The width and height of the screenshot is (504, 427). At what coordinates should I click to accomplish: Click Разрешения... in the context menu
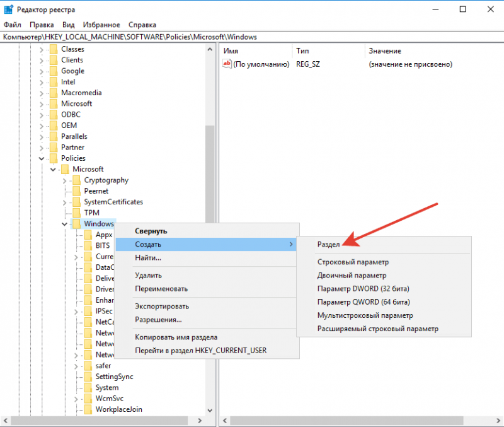tap(207, 320)
